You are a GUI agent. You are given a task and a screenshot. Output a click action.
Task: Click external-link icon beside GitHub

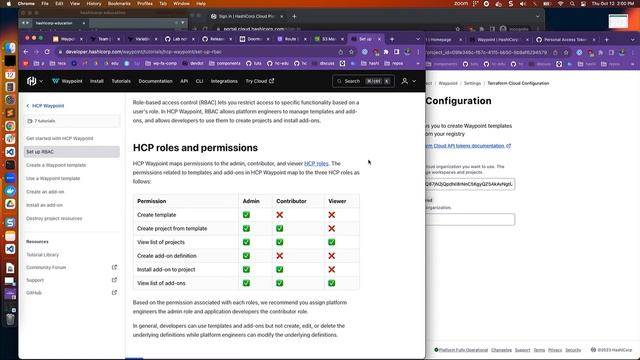click(114, 293)
